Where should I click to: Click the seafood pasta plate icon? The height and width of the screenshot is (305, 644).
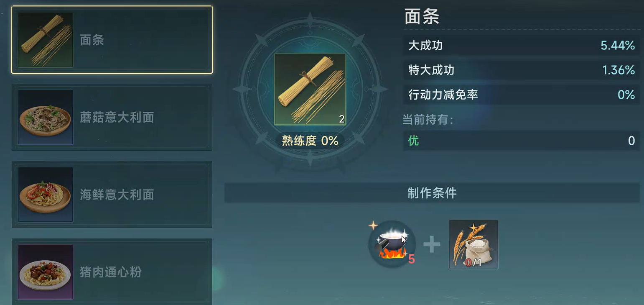coord(46,195)
